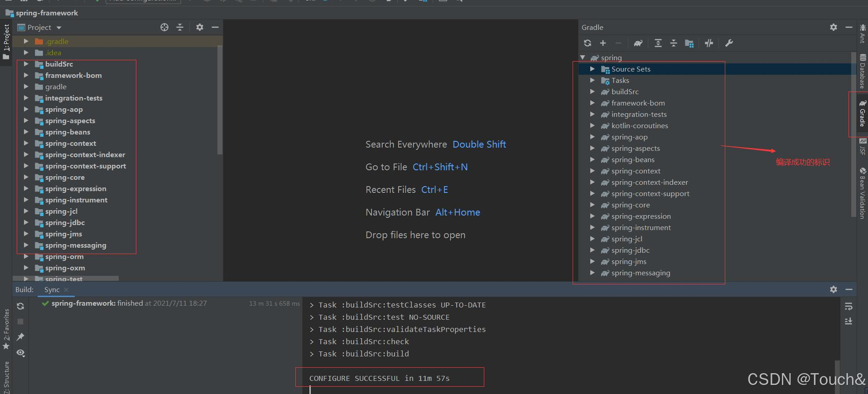Expand spring-aop in Project tree

26,109
